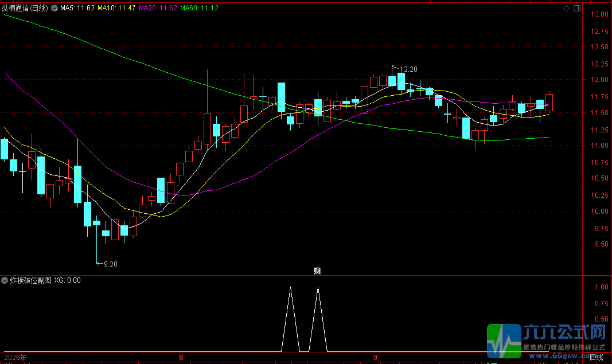This screenshot has height=364, width=612.
Task: Toggle the side panel icon at top right
Action: 577,8
